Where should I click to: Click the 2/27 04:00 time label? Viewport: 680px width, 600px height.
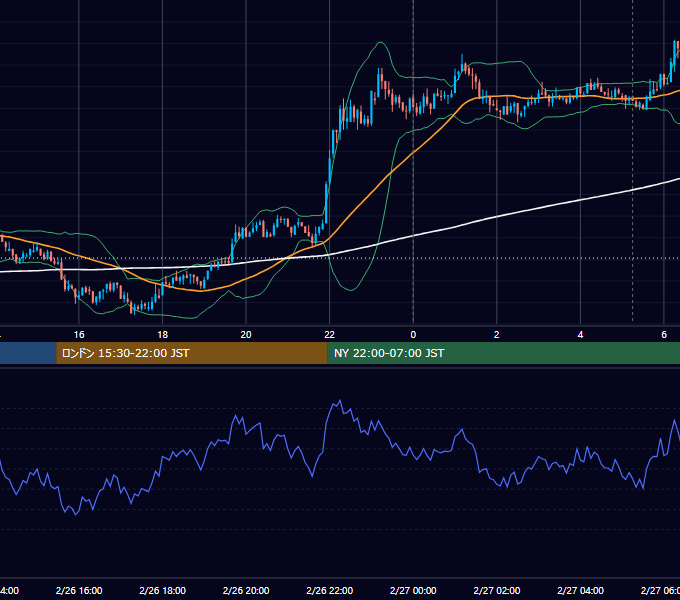(580, 590)
